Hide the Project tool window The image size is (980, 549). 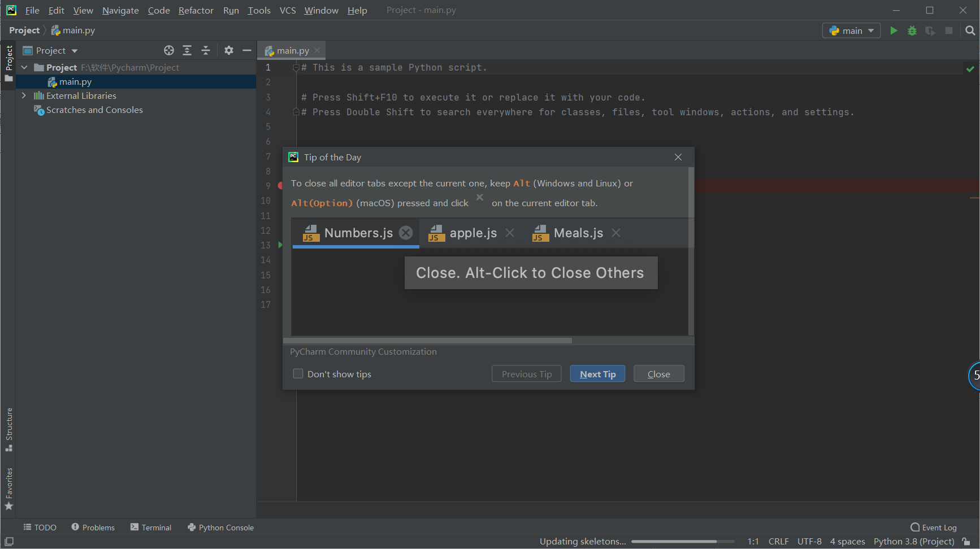point(247,50)
